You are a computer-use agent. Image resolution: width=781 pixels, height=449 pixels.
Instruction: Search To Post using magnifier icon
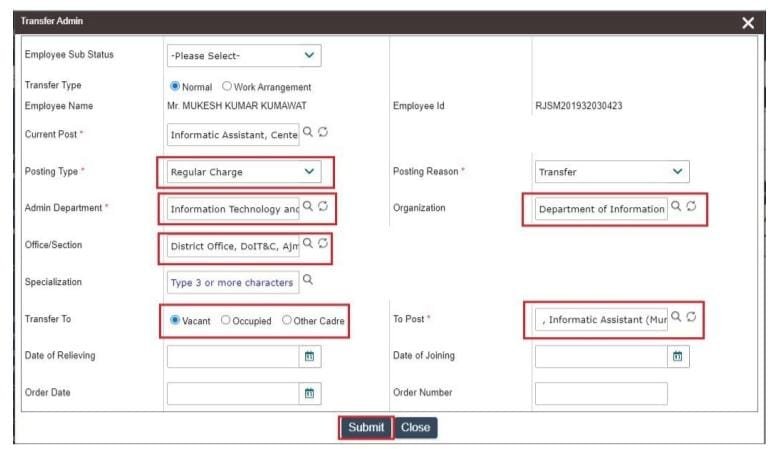click(676, 317)
